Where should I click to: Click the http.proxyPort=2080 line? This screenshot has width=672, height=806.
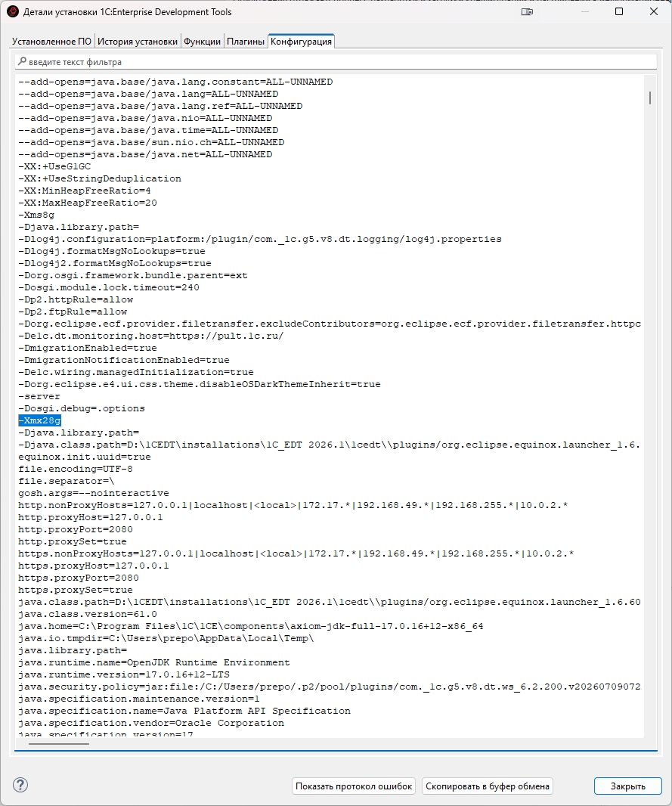click(x=76, y=529)
